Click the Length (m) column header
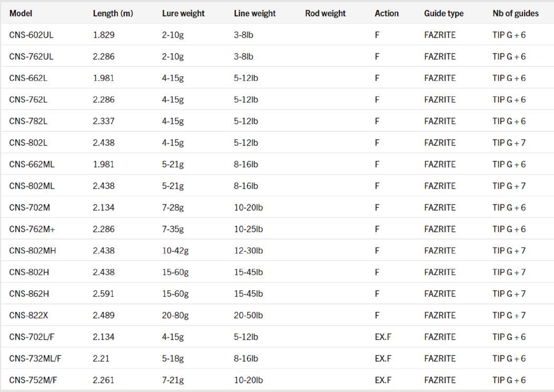554x392 pixels. pyautogui.click(x=113, y=13)
